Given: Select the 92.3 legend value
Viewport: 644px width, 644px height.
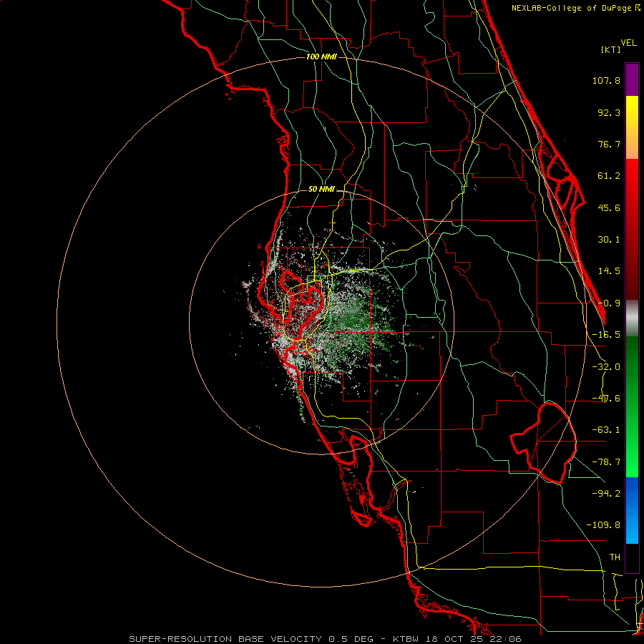Looking at the screenshot, I should click(x=609, y=112).
